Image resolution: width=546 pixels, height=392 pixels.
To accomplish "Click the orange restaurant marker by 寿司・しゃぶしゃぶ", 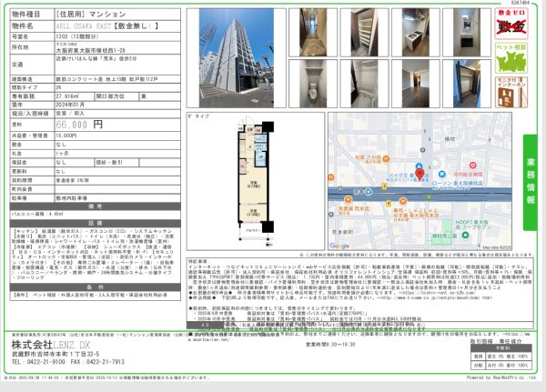I will pyautogui.click(x=402, y=201).
